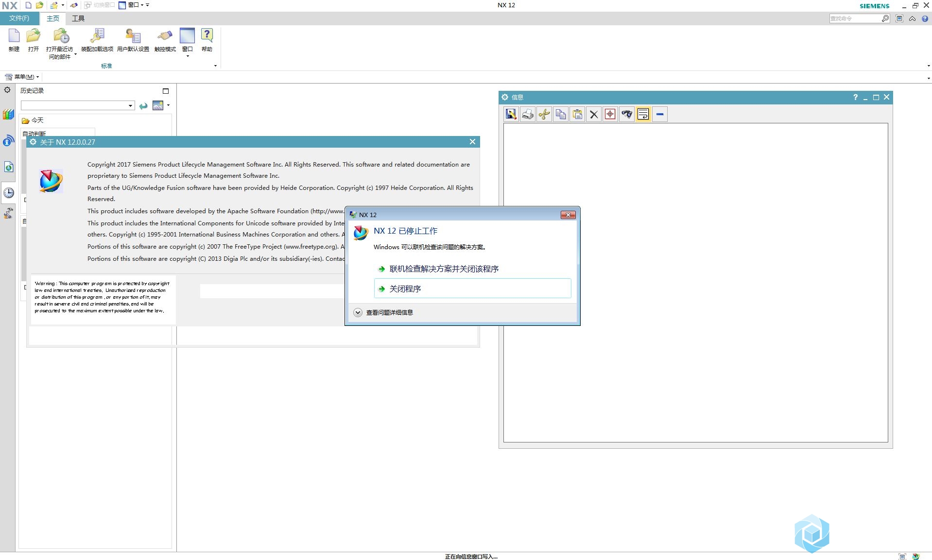The image size is (932, 560).
Task: Expand 窗口 ribbon button dropdown arrow
Action: pos(188,56)
